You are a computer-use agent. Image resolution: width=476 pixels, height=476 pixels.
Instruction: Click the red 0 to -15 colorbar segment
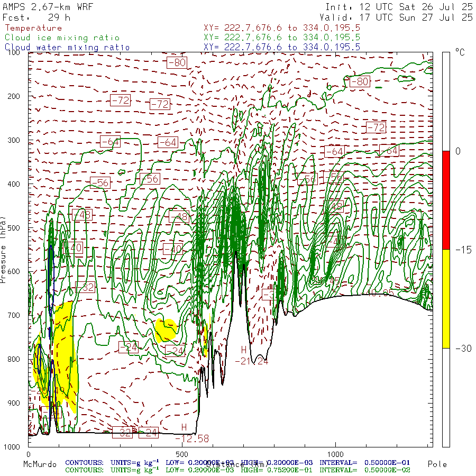[446, 200]
